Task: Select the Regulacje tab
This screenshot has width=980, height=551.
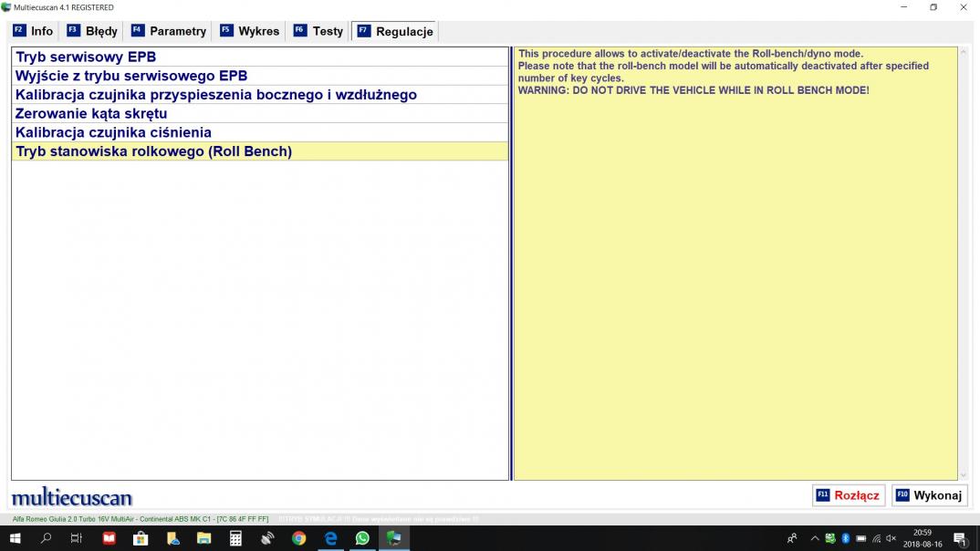Action: pos(395,31)
